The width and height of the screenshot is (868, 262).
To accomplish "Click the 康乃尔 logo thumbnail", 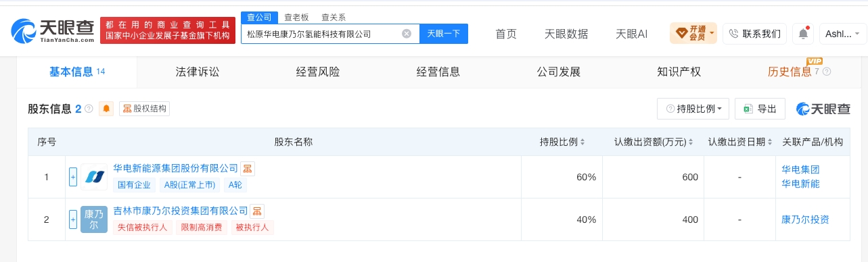I will [x=94, y=219].
